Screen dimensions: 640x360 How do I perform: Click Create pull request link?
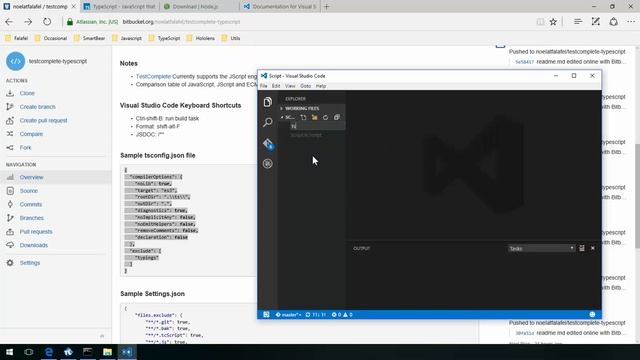click(x=43, y=120)
